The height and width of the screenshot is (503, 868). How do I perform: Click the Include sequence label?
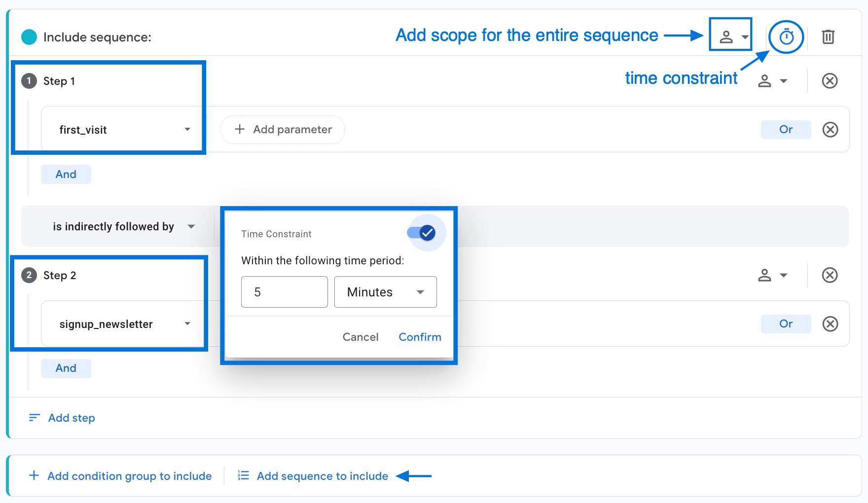97,37
